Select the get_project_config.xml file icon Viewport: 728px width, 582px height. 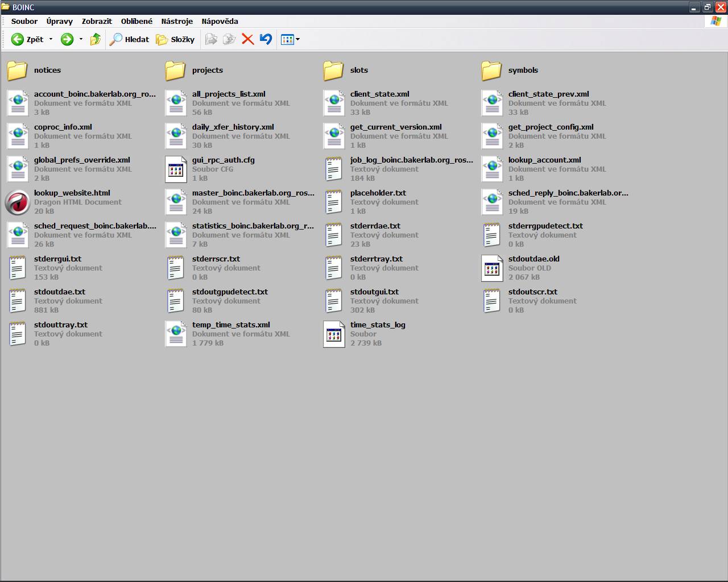[492, 136]
